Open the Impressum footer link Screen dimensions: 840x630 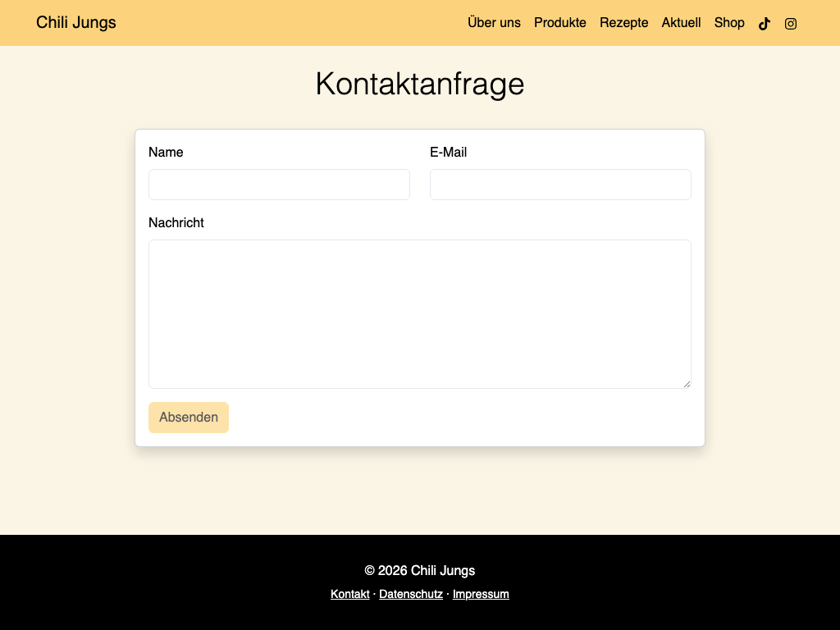click(x=481, y=594)
